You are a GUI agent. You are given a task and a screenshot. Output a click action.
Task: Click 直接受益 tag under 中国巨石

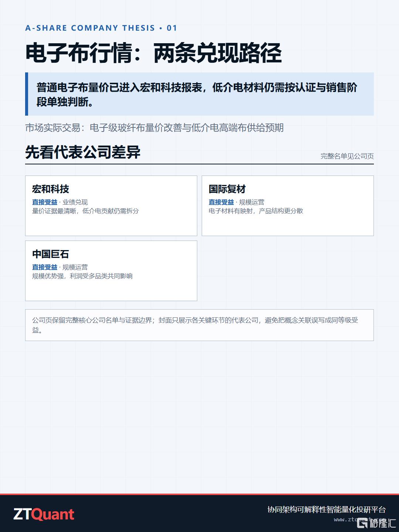45,267
